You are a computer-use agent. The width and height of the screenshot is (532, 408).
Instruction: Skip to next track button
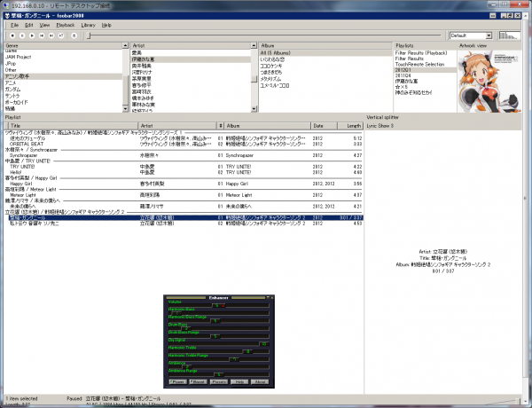click(x=52, y=35)
